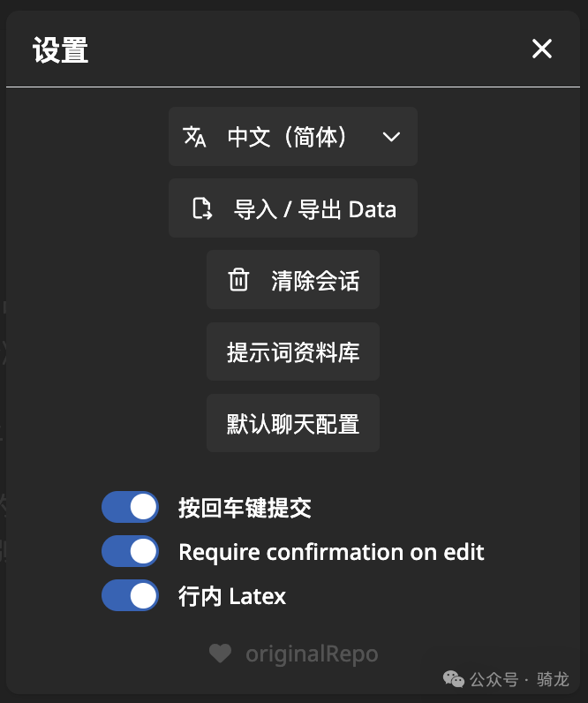This screenshot has width=588, height=703.
Task: Close the 设置 dialog with the X
Action: pos(541,49)
